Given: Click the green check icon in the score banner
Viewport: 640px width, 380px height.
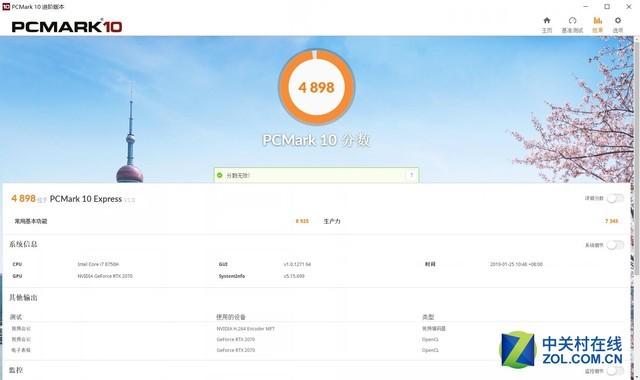Looking at the screenshot, I should [220, 175].
